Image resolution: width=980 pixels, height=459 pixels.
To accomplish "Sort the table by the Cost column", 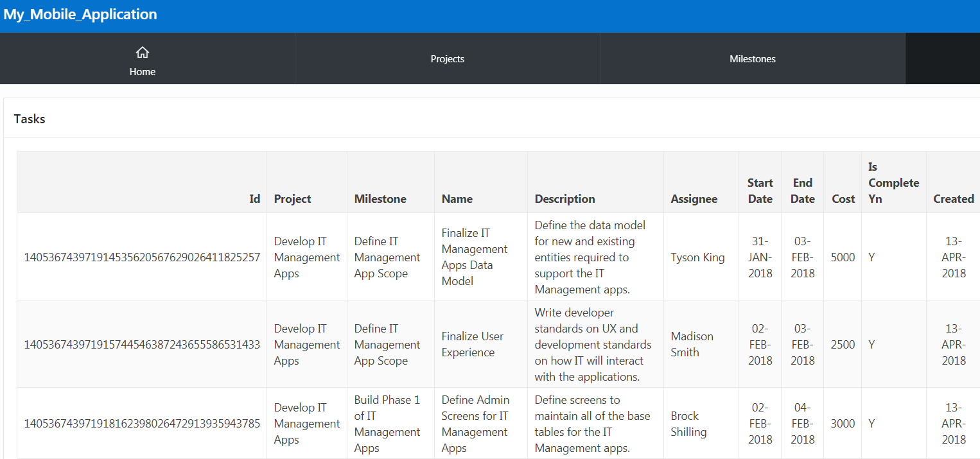I will [843, 198].
